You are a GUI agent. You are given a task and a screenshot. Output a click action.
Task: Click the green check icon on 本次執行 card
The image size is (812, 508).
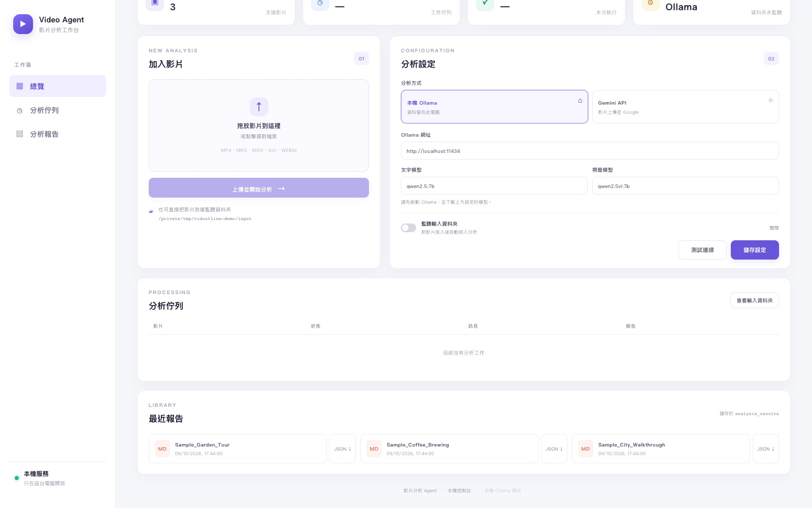(485, 3)
